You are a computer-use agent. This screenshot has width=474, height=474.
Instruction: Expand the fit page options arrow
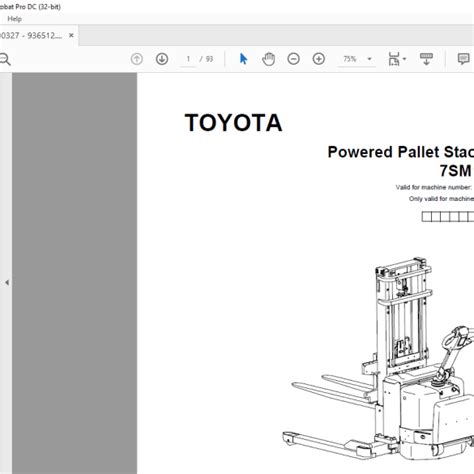(404, 59)
